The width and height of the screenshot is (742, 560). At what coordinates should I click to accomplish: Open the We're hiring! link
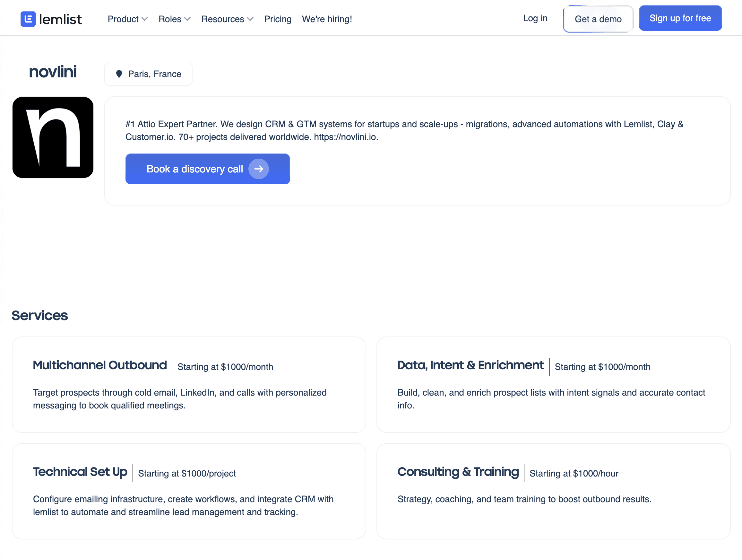click(x=327, y=19)
